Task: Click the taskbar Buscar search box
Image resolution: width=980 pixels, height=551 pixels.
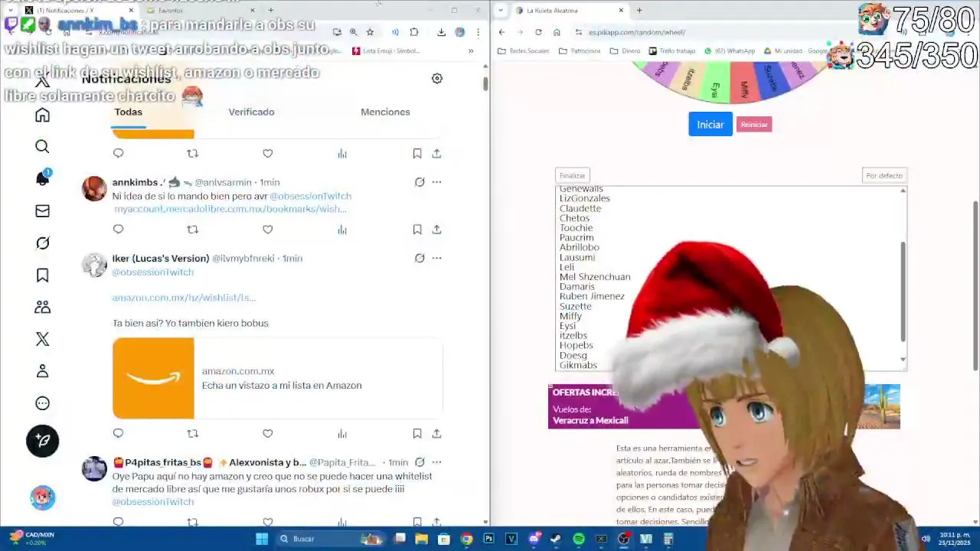Action: (332, 539)
